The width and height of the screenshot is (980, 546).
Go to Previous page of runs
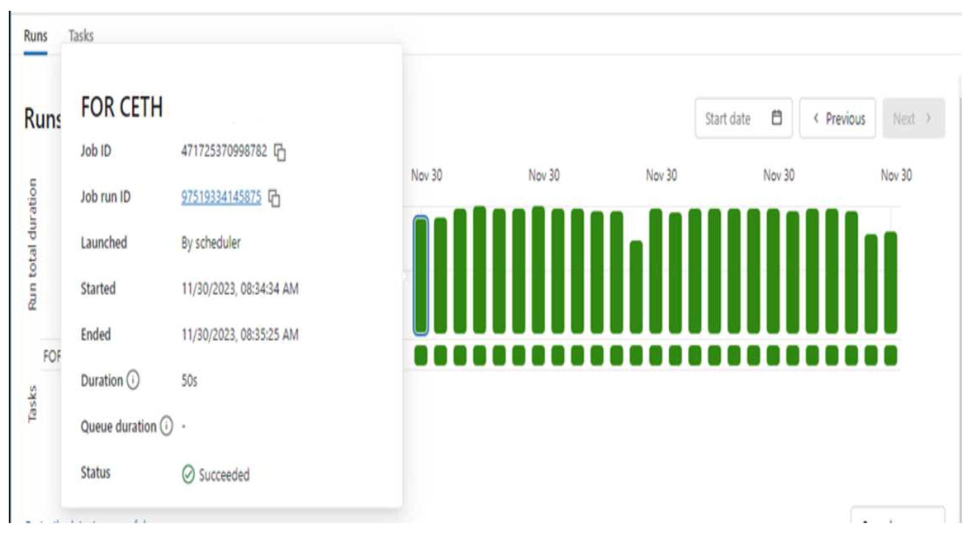[838, 119]
